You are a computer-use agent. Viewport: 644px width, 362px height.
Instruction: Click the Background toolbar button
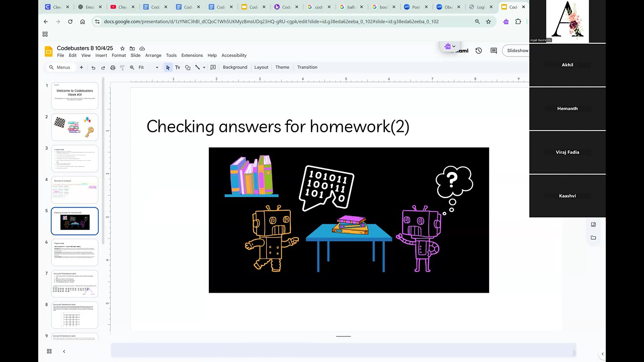[x=235, y=67]
